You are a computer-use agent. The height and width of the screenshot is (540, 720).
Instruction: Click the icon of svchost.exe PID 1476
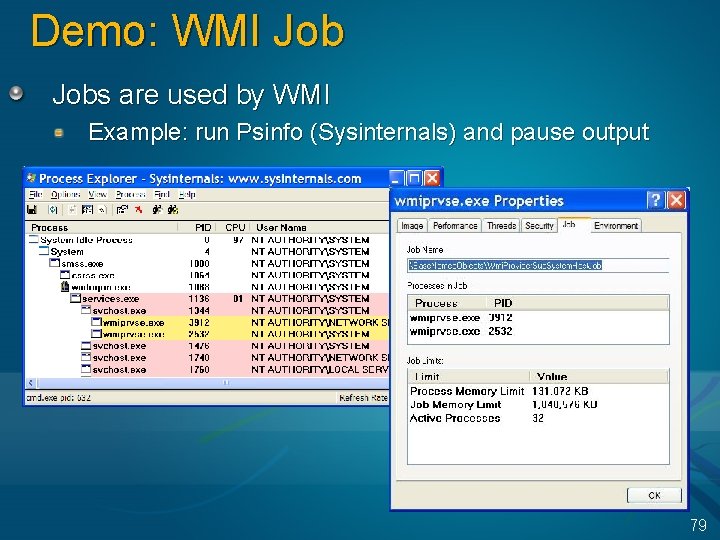coord(86,345)
